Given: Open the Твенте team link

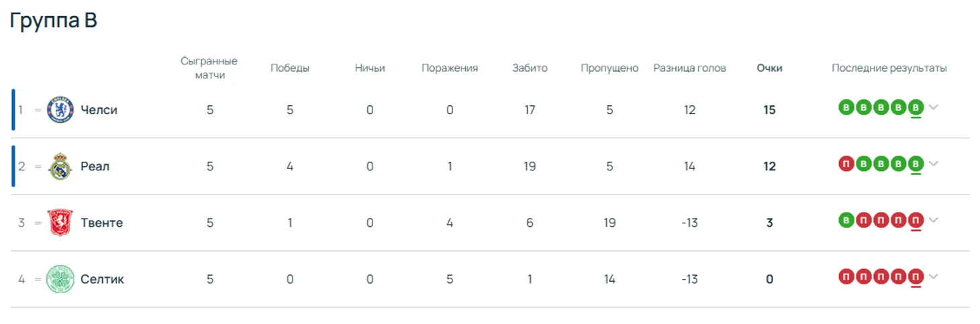Looking at the screenshot, I should 101,223.
